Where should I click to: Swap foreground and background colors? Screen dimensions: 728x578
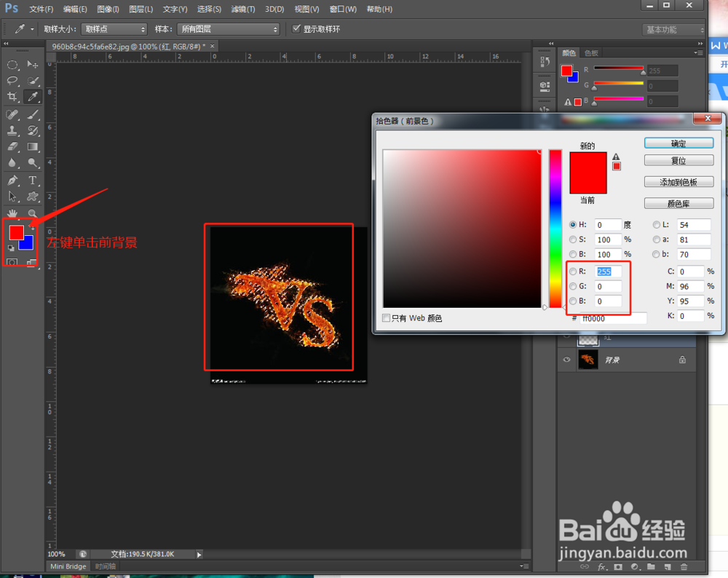(x=32, y=227)
